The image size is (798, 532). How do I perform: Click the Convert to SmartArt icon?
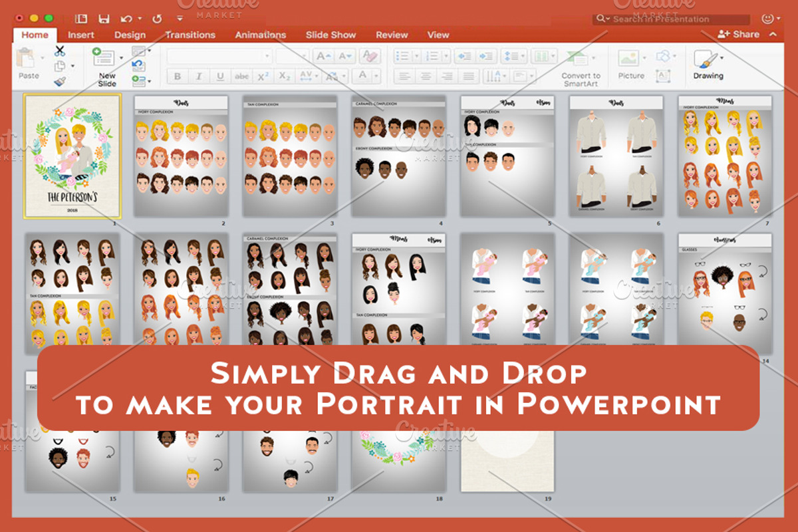pyautogui.click(x=577, y=59)
